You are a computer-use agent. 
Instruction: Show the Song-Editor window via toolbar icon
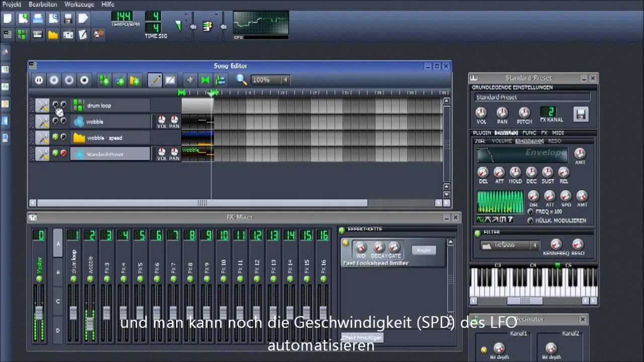click(8, 34)
